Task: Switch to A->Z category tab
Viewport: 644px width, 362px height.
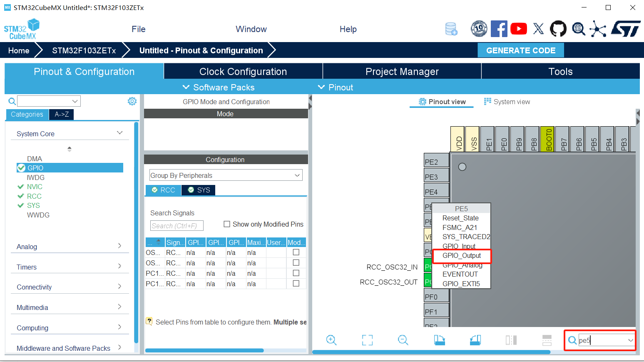Action: coord(62,114)
